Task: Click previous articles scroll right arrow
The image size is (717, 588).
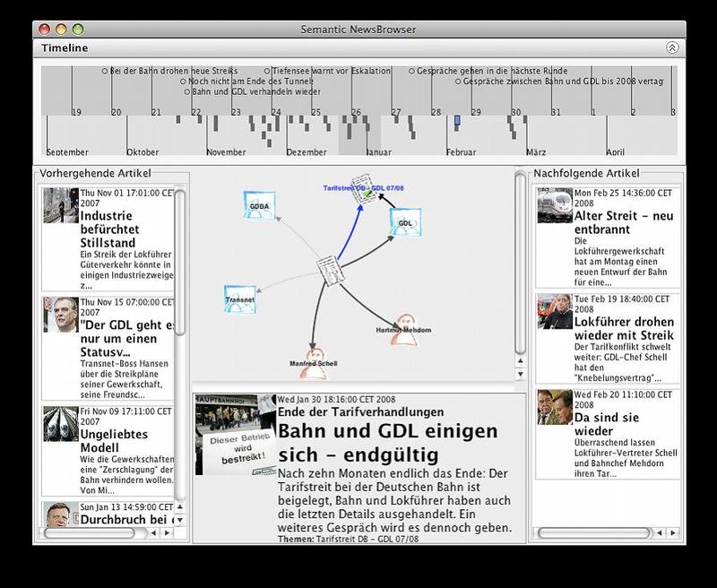Action: tap(167, 533)
